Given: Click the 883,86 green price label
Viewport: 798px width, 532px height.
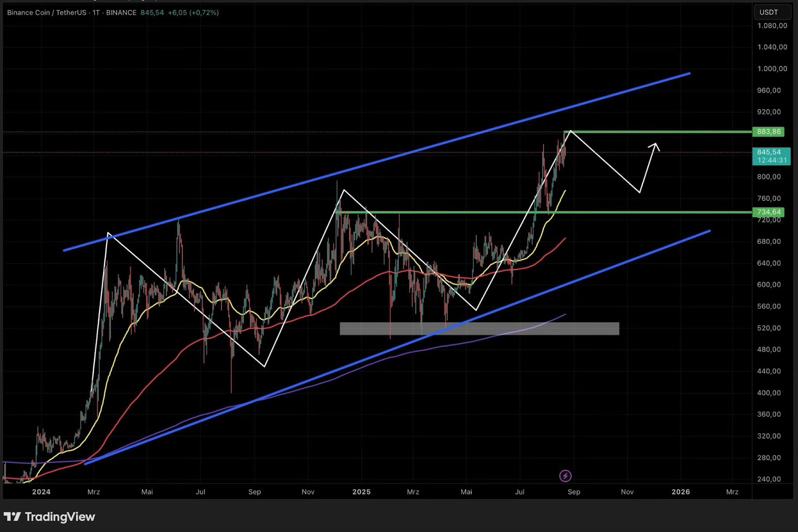Looking at the screenshot, I should point(769,132).
